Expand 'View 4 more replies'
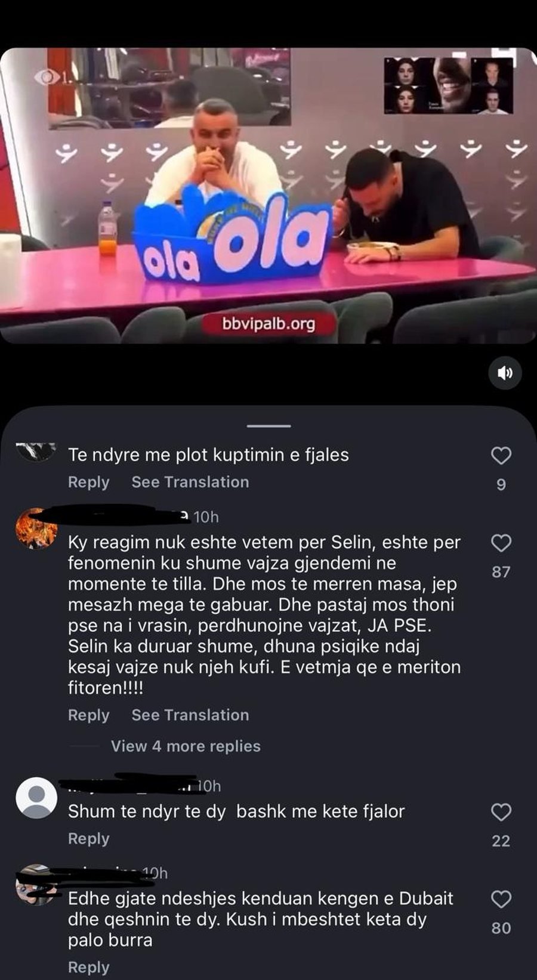The image size is (537, 980). pos(186,746)
